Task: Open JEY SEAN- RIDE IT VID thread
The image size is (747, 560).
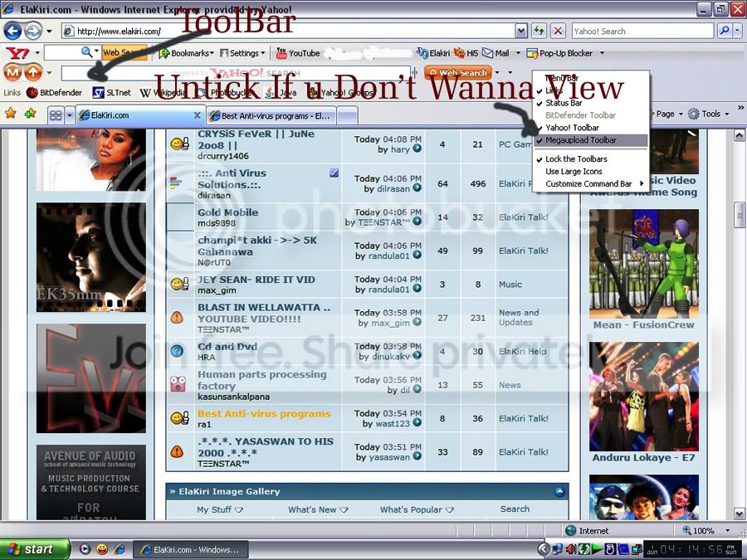Action: (256, 280)
